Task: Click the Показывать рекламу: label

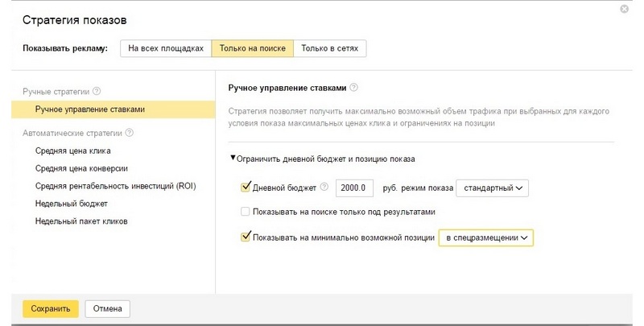Action: click(x=65, y=48)
